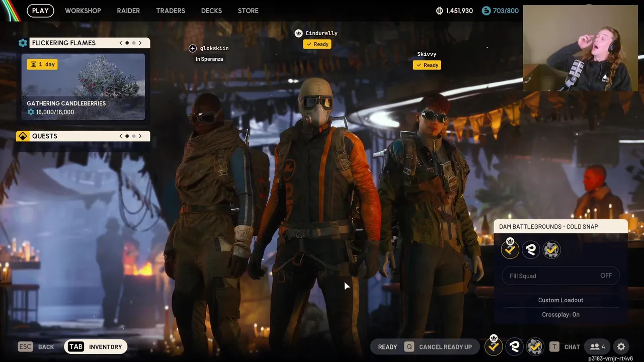
Task: Click the READY label in bottom bar
Action: (x=387, y=347)
